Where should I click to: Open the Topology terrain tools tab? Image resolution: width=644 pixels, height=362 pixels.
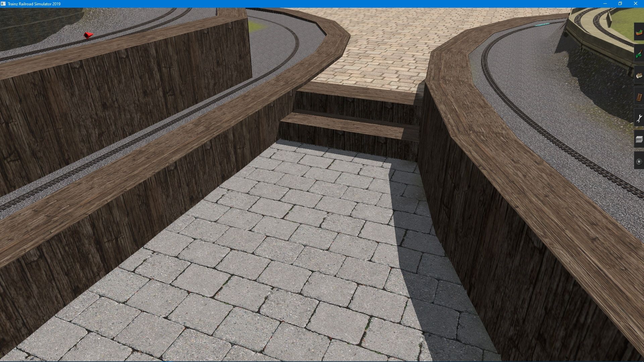point(639,33)
